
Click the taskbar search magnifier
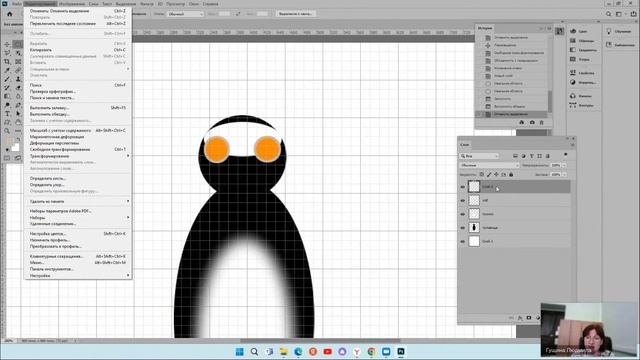pyautogui.click(x=254, y=351)
